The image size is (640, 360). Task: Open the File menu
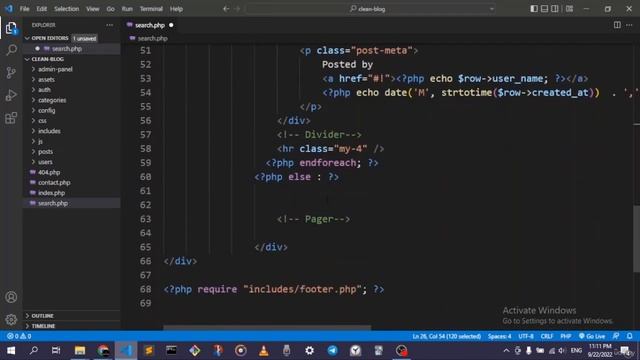24,9
